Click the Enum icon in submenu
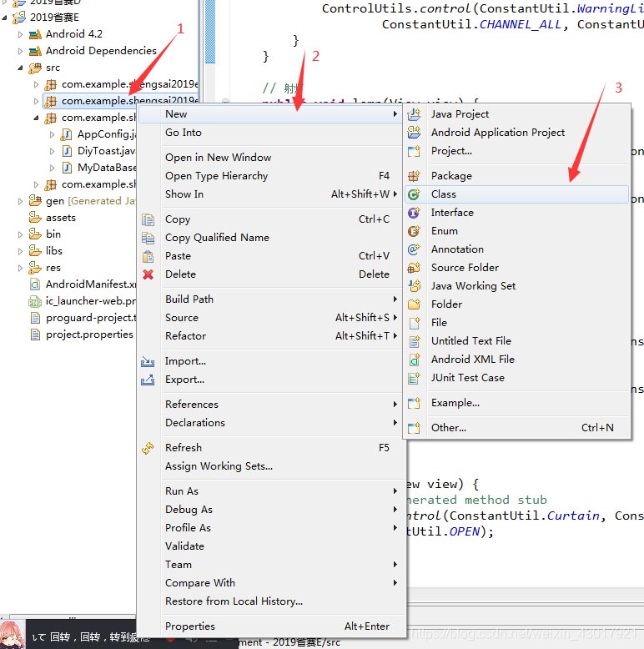The image size is (644, 649). (414, 231)
